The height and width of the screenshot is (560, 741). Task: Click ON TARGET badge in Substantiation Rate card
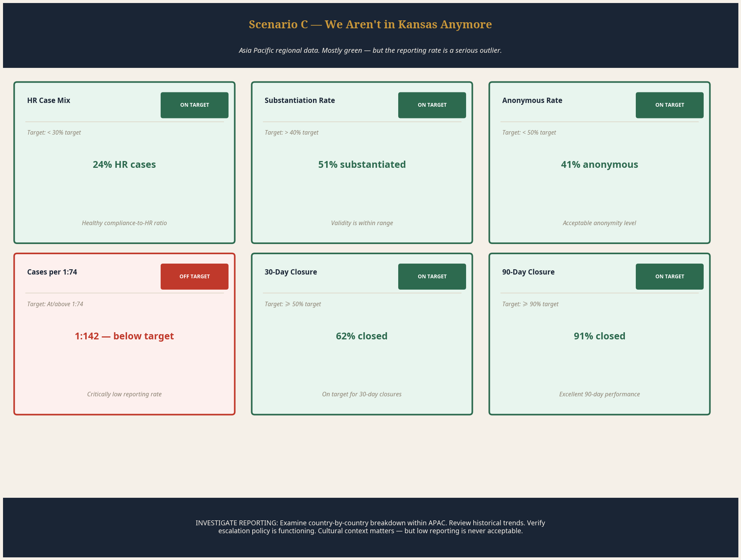tap(432, 105)
